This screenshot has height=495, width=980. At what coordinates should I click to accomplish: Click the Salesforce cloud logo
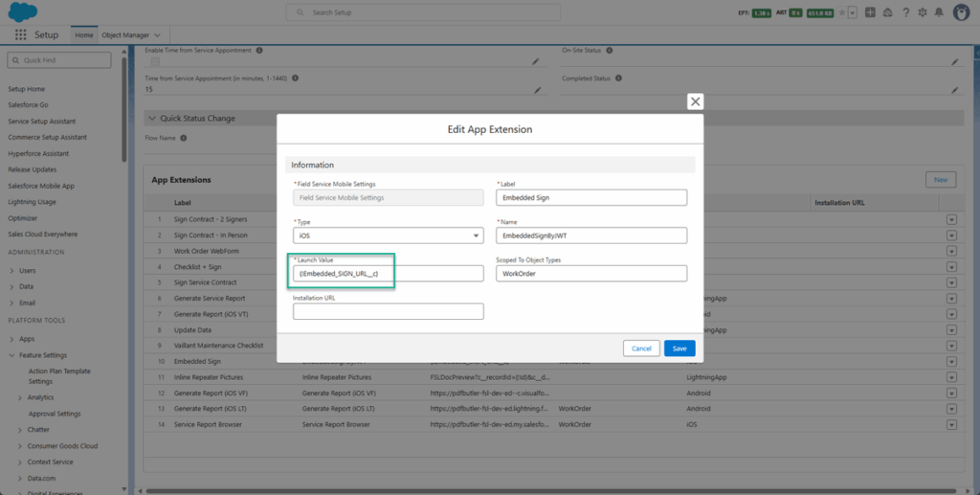(x=21, y=11)
